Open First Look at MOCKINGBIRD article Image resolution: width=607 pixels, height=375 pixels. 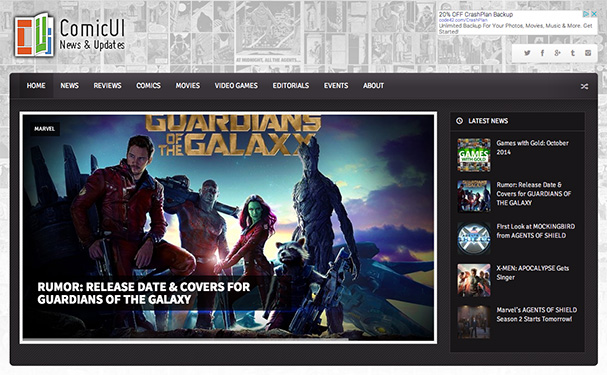pos(535,231)
